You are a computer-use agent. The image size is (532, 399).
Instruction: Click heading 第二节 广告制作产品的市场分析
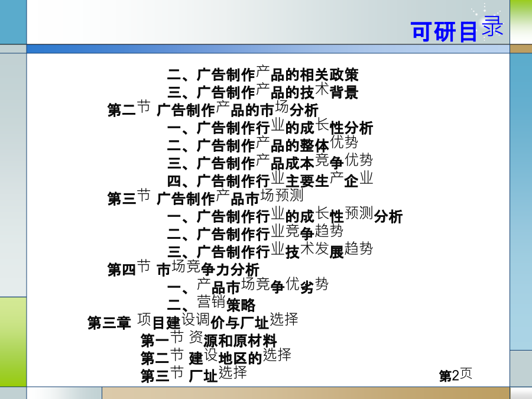coord(213,109)
